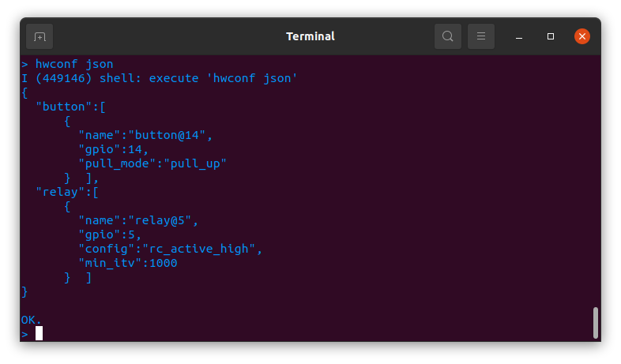The width and height of the screenshot is (621, 364).
Task: Open the hamburger menu
Action: (x=481, y=36)
